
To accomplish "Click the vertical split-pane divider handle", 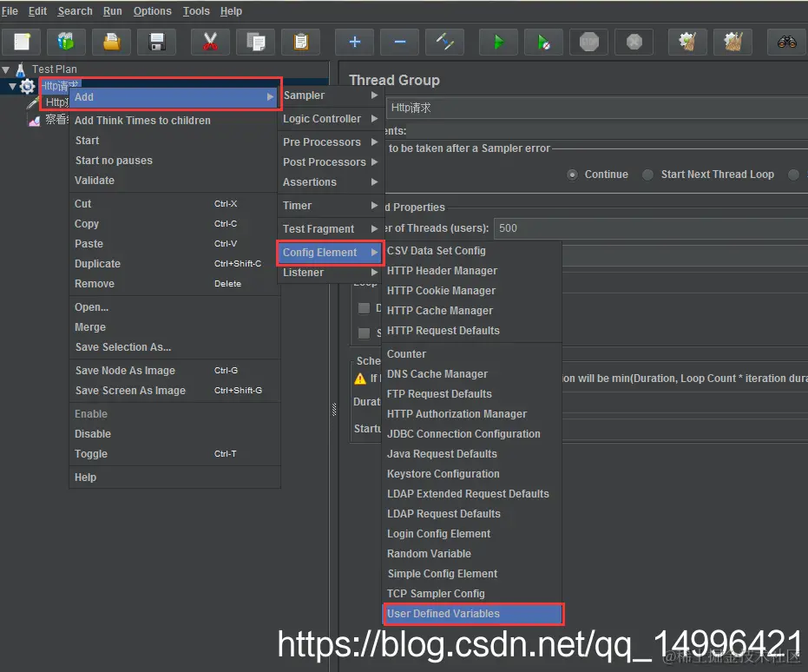I will 334,409.
